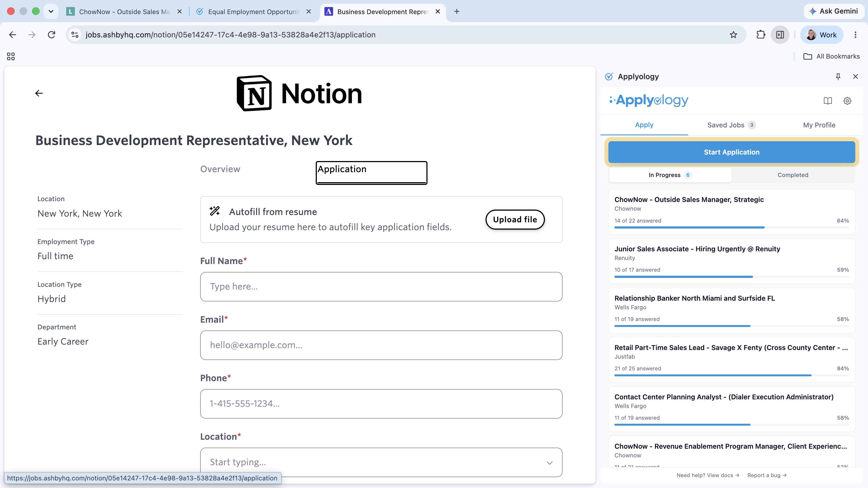Switch to the Overview tab
The image size is (868, 488).
click(x=220, y=169)
